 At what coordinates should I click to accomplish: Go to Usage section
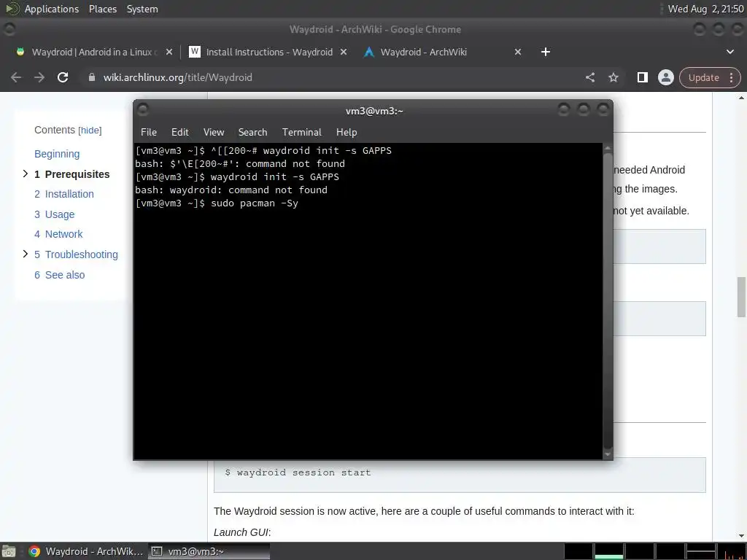[54, 214]
